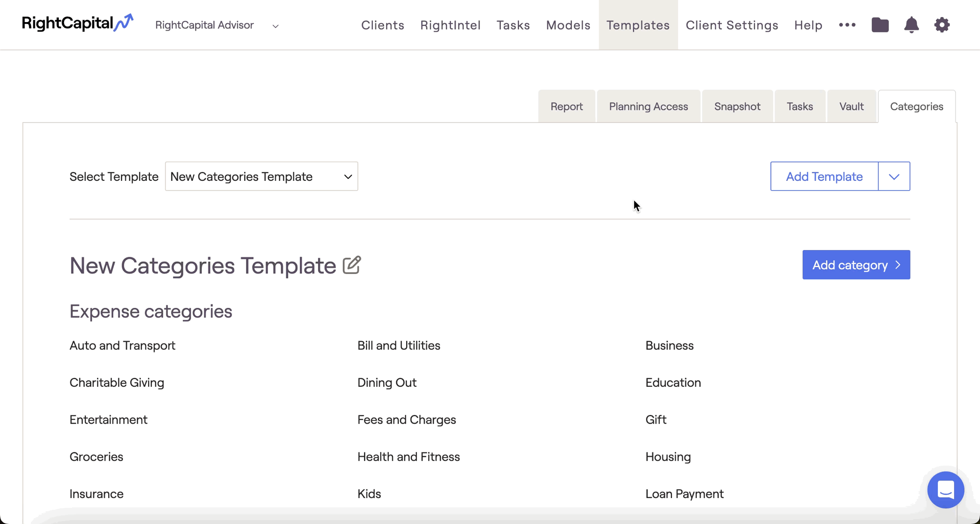Open RightIntel in the navigation
Screen dimensions: 980x524
450,25
